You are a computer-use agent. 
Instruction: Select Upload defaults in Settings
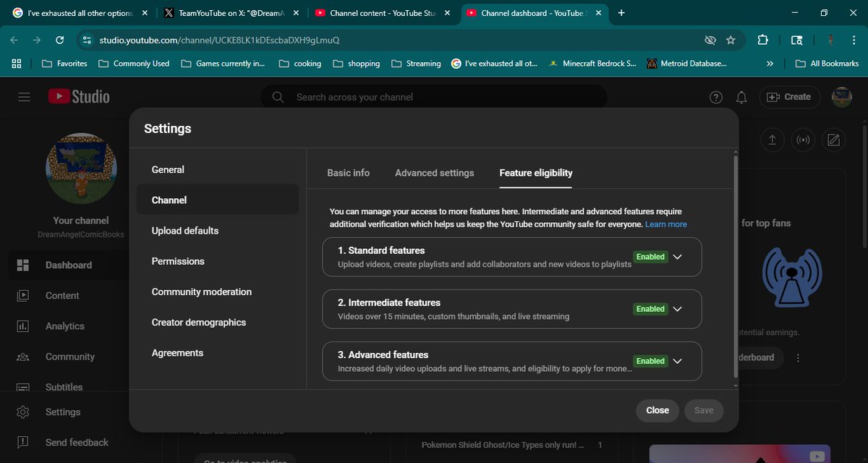point(217,230)
